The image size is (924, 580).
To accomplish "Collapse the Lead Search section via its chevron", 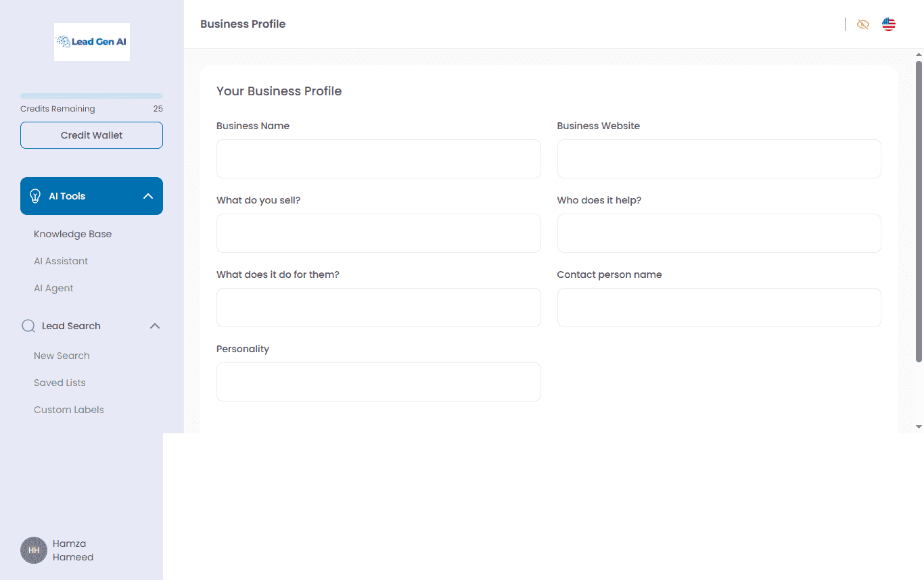I will click(155, 325).
